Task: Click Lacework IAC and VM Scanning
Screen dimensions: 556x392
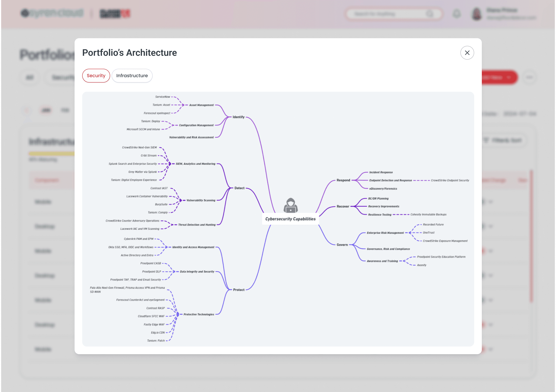Action: (x=140, y=229)
